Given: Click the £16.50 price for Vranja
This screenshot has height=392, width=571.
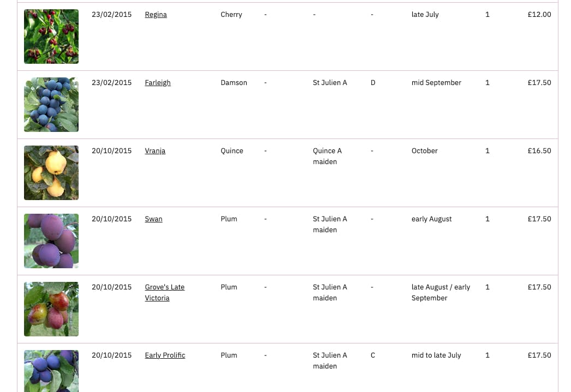Looking at the screenshot, I should pos(539,151).
